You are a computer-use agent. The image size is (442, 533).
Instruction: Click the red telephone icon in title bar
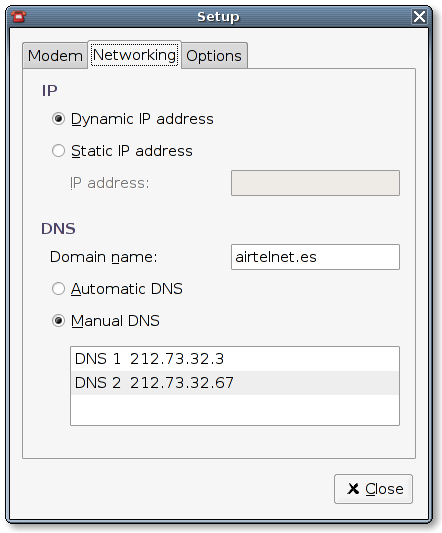18,16
